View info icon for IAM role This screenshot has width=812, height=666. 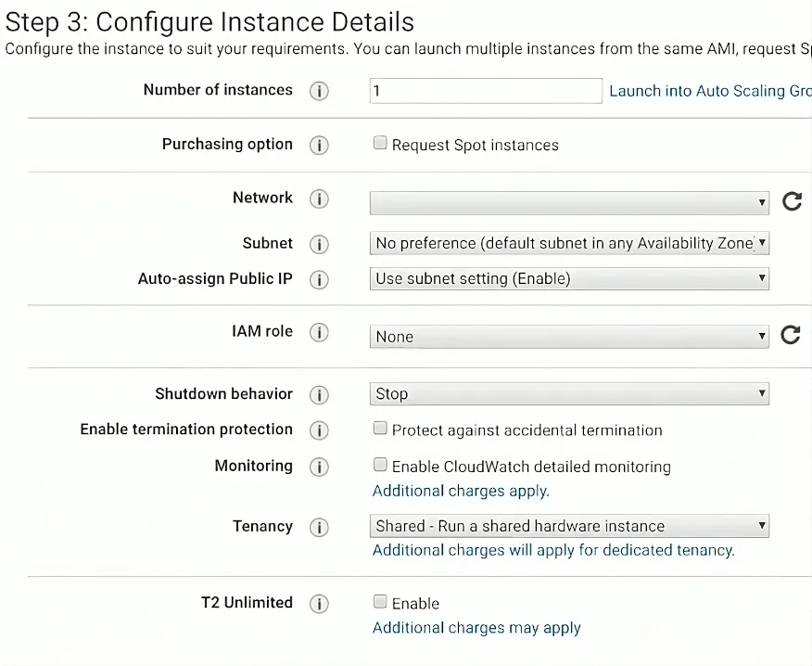click(319, 332)
